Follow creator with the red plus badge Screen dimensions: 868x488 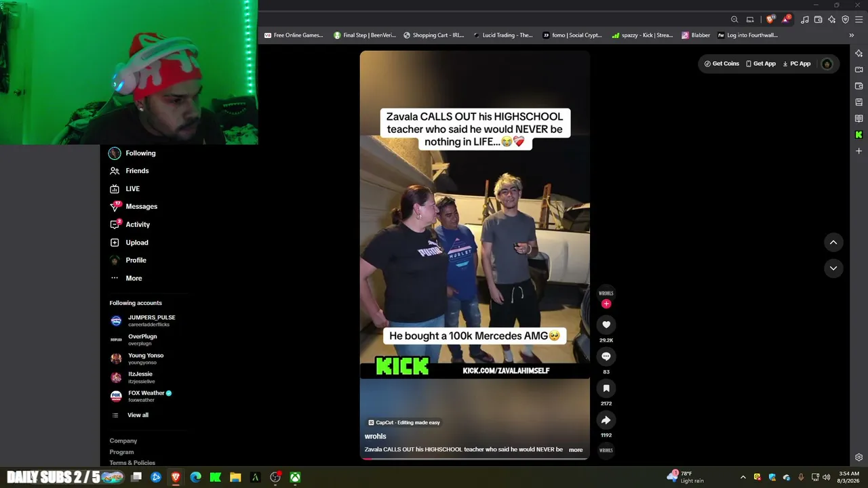click(x=606, y=304)
